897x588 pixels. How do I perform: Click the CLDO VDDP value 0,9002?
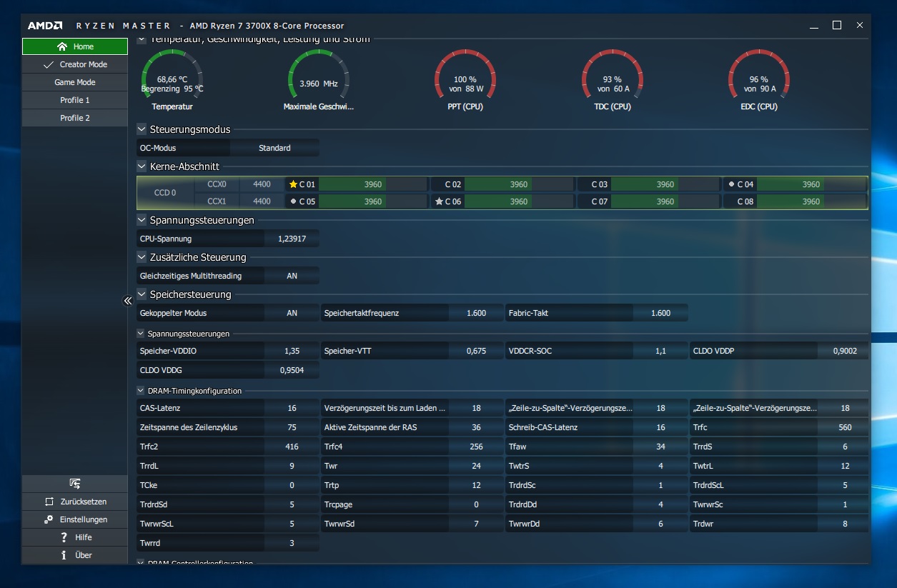pos(844,351)
